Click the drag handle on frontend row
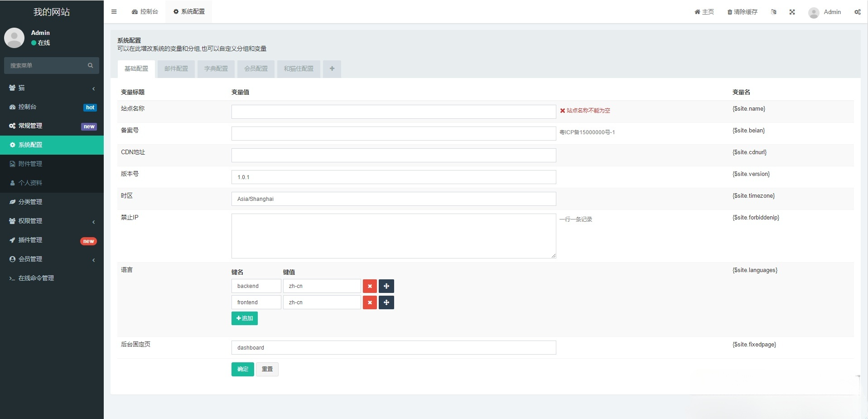868x419 pixels. pos(386,302)
